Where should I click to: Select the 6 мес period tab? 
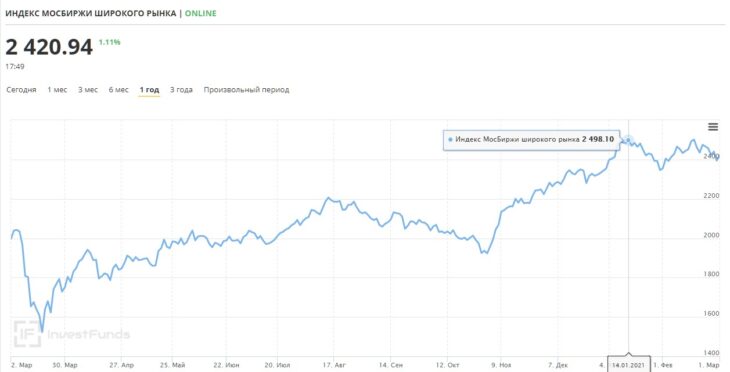click(x=119, y=90)
